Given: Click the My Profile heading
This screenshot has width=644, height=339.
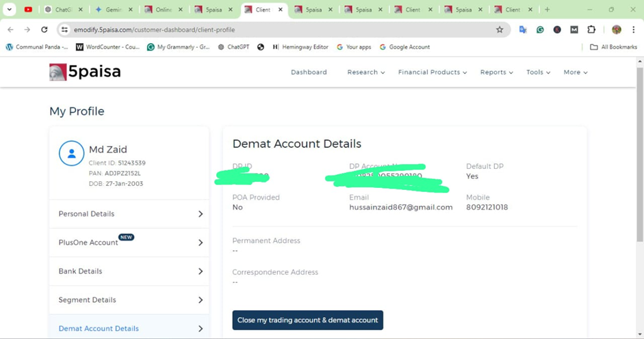Looking at the screenshot, I should pyautogui.click(x=77, y=111).
